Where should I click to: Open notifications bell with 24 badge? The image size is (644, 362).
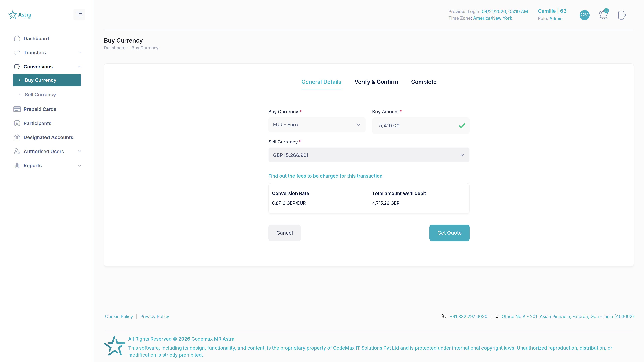point(604,14)
